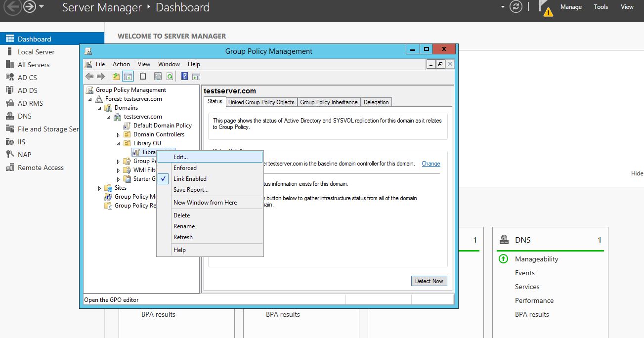Click the Detect Now button

click(x=429, y=281)
